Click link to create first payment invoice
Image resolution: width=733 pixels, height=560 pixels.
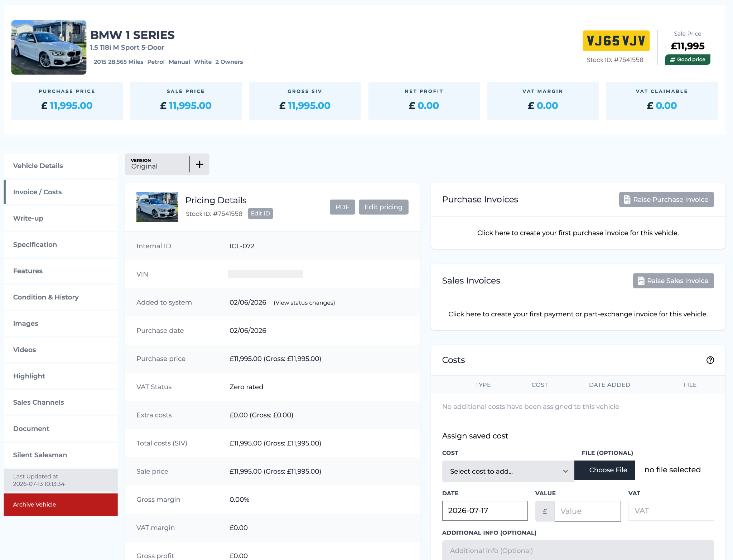tap(578, 314)
